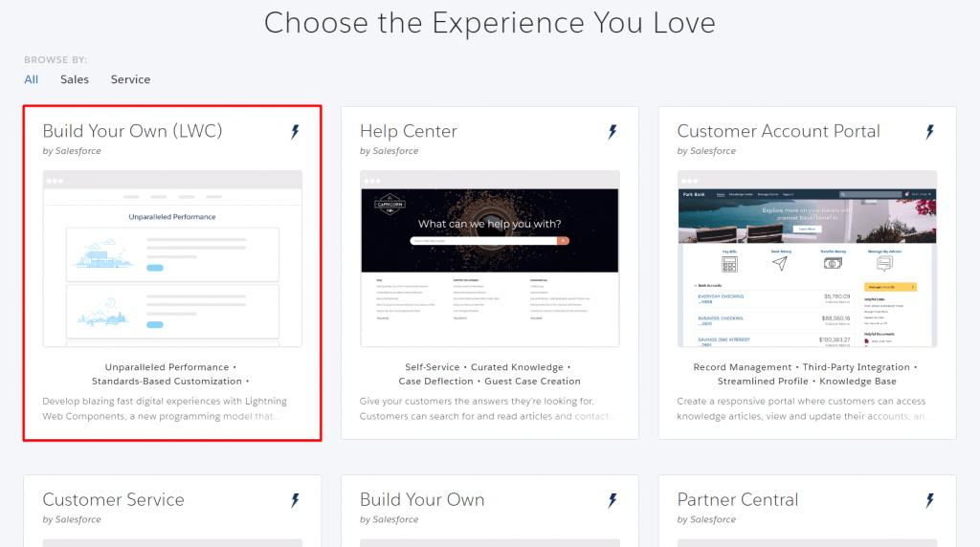Filter templates by Service
Viewport: 980px width, 547px height.
(130, 79)
